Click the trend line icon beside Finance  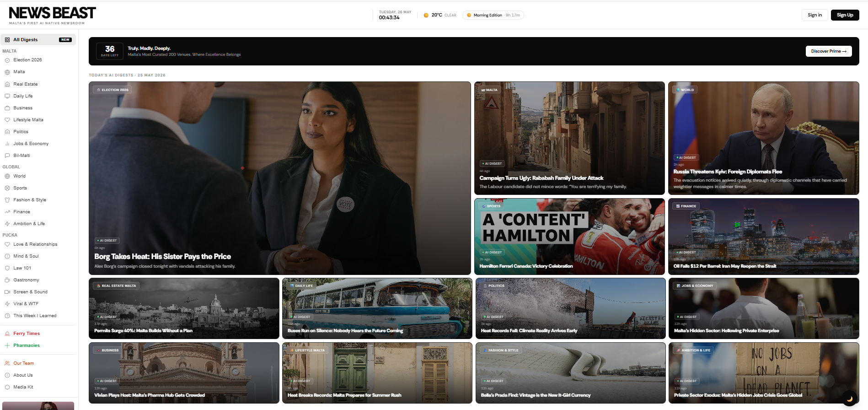(x=7, y=212)
